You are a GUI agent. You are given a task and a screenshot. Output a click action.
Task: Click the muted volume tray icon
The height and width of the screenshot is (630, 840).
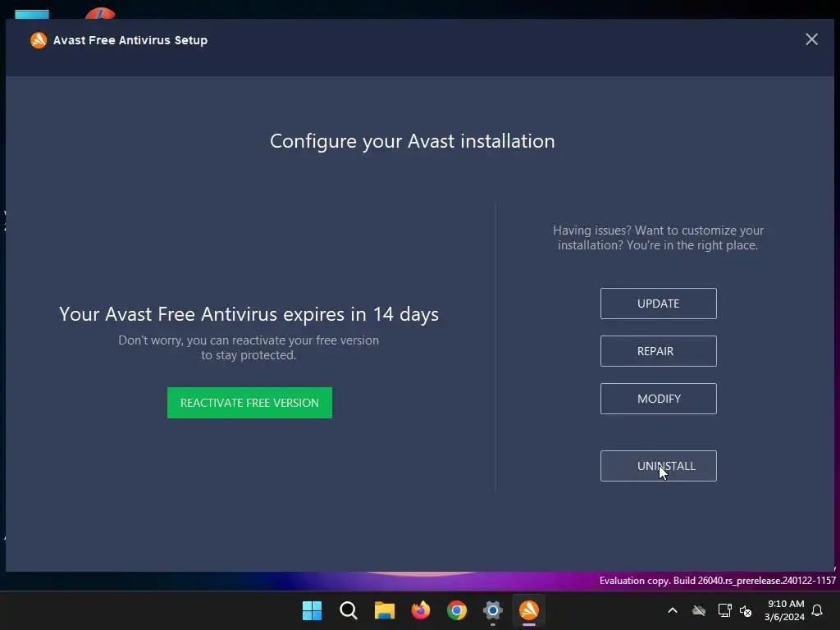click(x=746, y=610)
